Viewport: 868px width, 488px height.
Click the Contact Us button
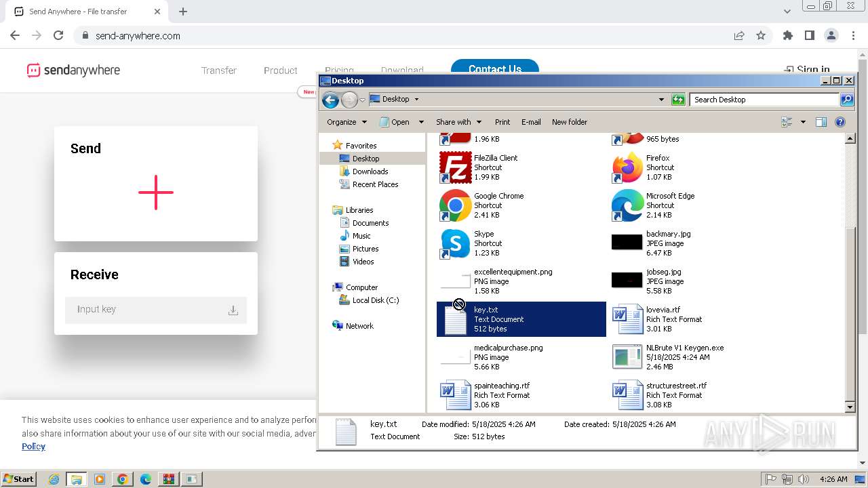tap(495, 68)
